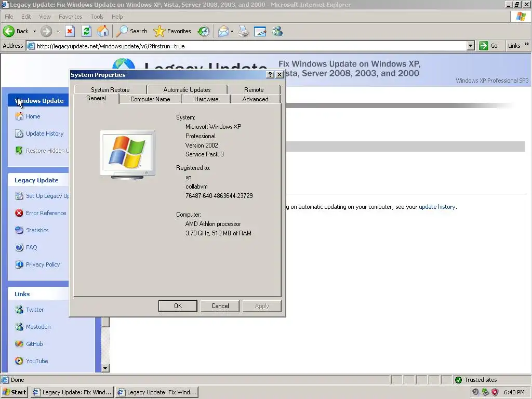Image resolution: width=532 pixels, height=399 pixels.
Task: Click Twitter link icon in sidebar
Action: (x=19, y=310)
